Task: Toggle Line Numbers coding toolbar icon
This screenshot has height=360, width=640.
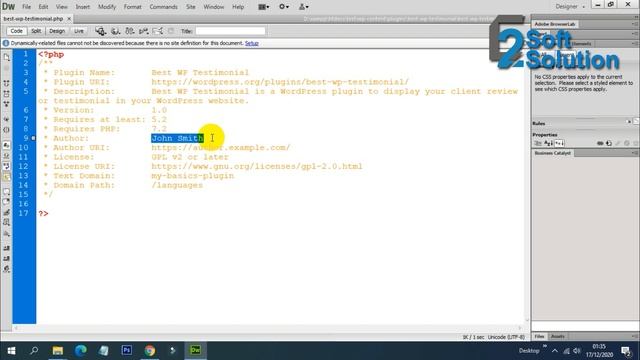Action: [x=7, y=145]
